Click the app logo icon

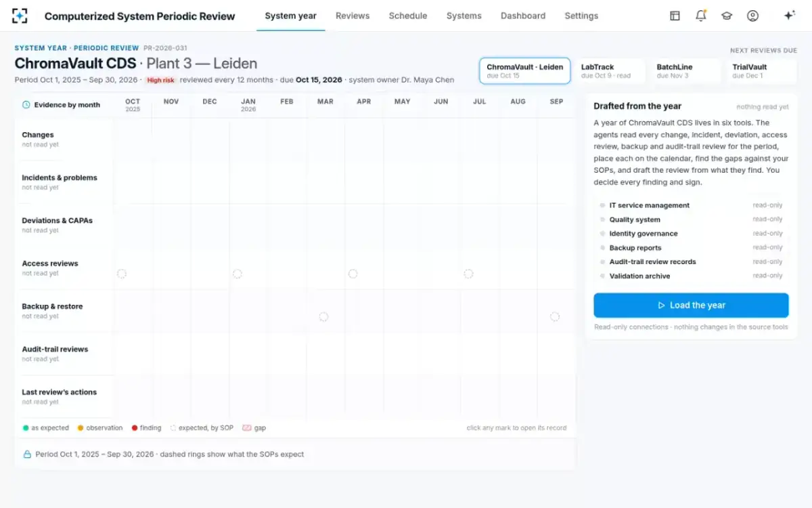coord(20,16)
